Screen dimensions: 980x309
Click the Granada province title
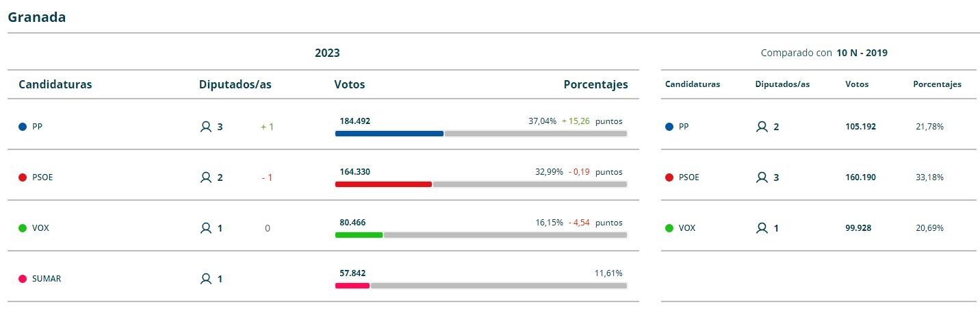pos(37,17)
